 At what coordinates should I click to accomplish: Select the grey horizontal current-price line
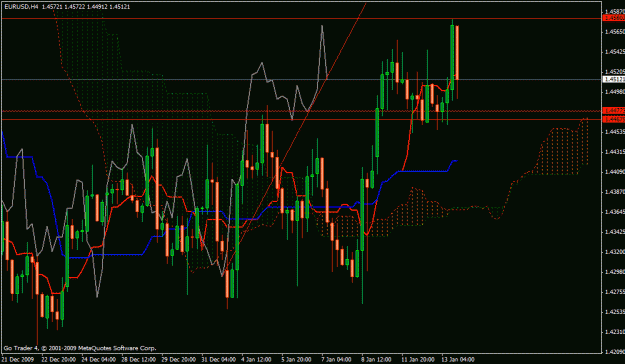303,79
